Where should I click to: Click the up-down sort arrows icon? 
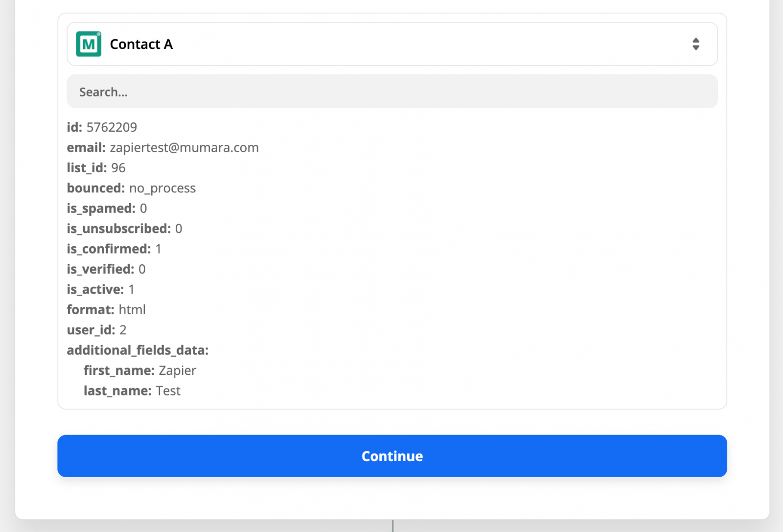[x=695, y=44]
